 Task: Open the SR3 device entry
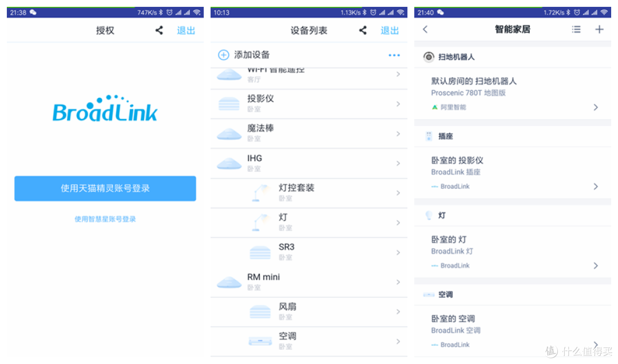coord(309,252)
